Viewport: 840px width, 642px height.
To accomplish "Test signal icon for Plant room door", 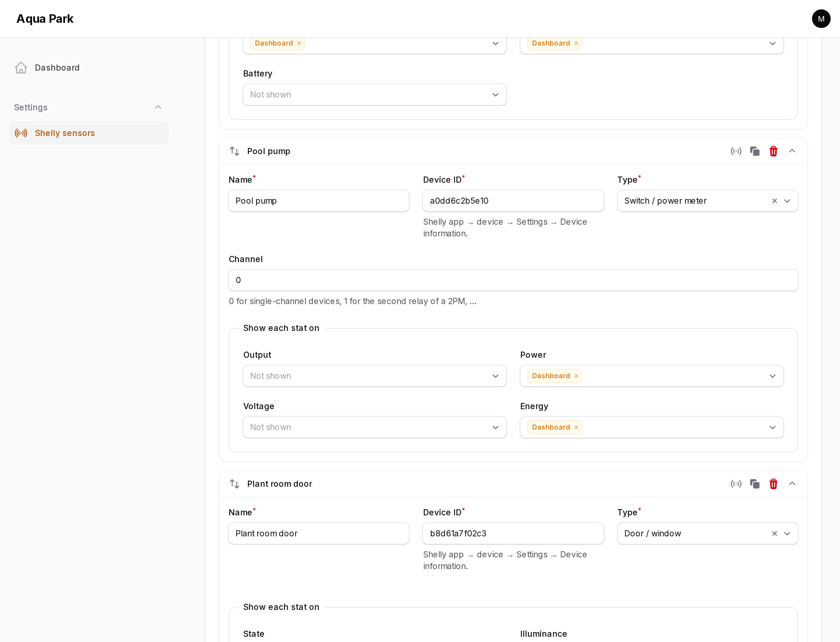I will point(736,484).
